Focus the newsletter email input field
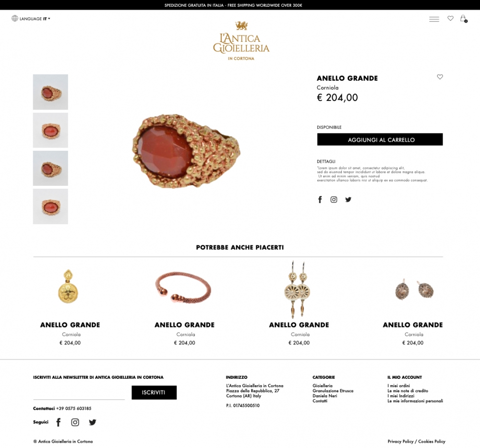 tap(79, 393)
